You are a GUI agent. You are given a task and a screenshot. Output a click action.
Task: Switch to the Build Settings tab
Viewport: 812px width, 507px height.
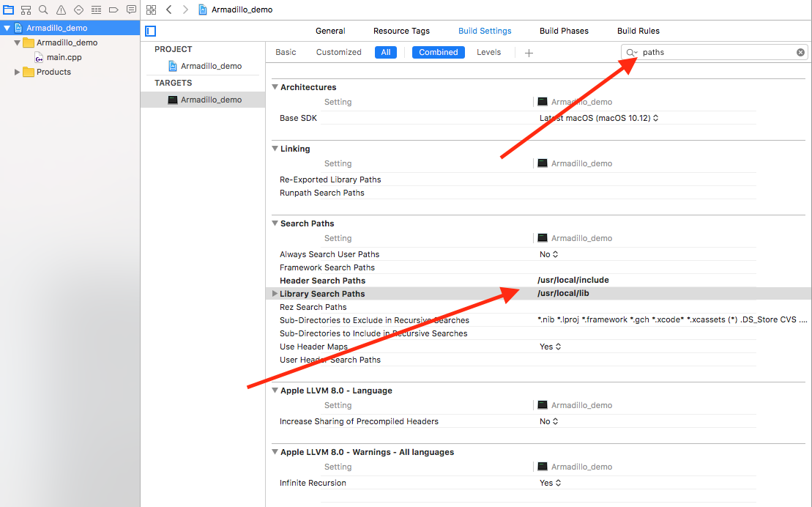point(485,31)
